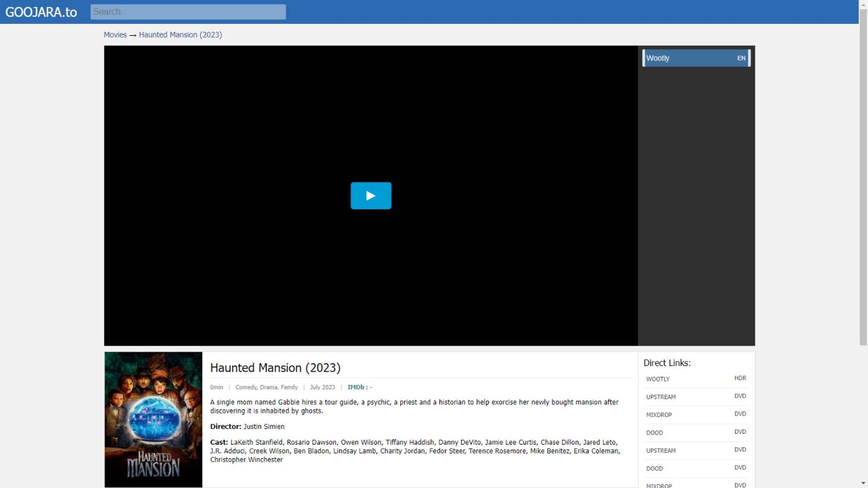Click the page's vertical scrollbar thumb

pyautogui.click(x=863, y=177)
